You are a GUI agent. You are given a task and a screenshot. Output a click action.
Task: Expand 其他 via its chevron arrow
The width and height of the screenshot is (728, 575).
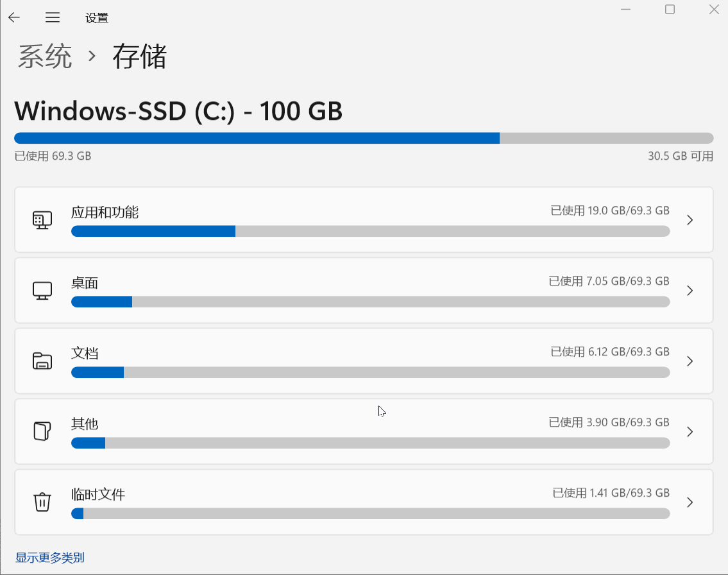690,432
